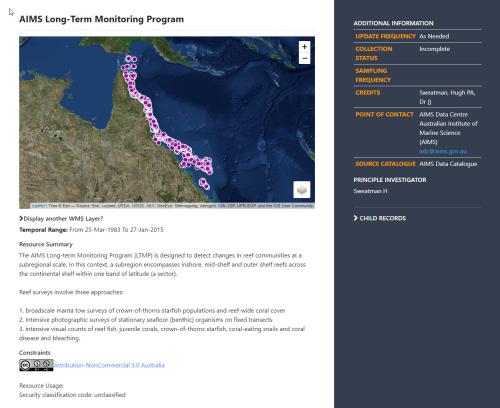Click the northernmost purple reef marker
500x408 pixels.
point(129,59)
